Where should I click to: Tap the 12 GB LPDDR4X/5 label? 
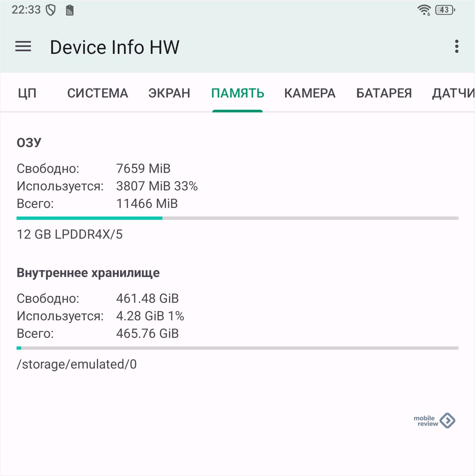pyautogui.click(x=70, y=234)
